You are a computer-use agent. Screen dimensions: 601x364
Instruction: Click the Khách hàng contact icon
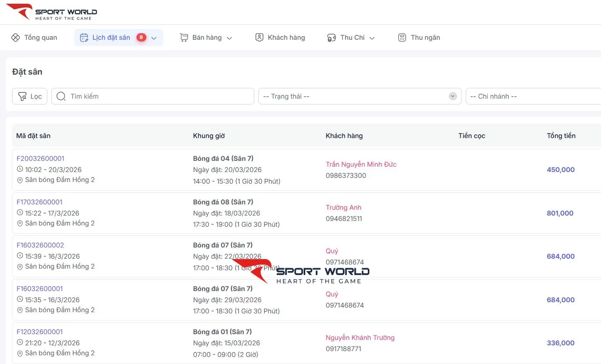pyautogui.click(x=259, y=38)
